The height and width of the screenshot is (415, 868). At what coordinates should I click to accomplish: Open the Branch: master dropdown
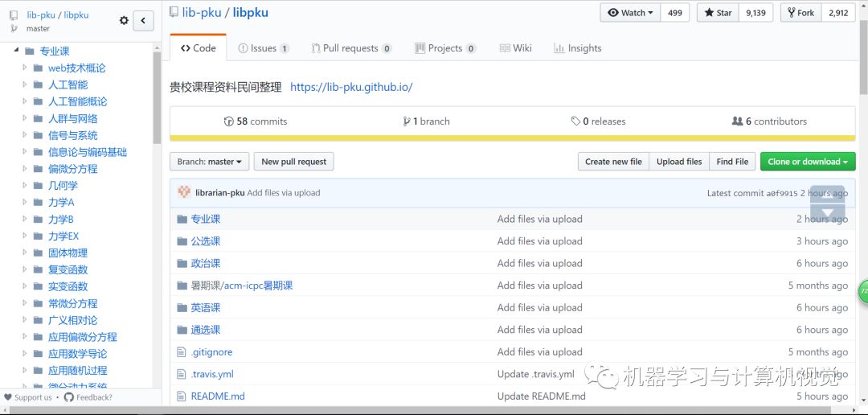click(x=209, y=162)
